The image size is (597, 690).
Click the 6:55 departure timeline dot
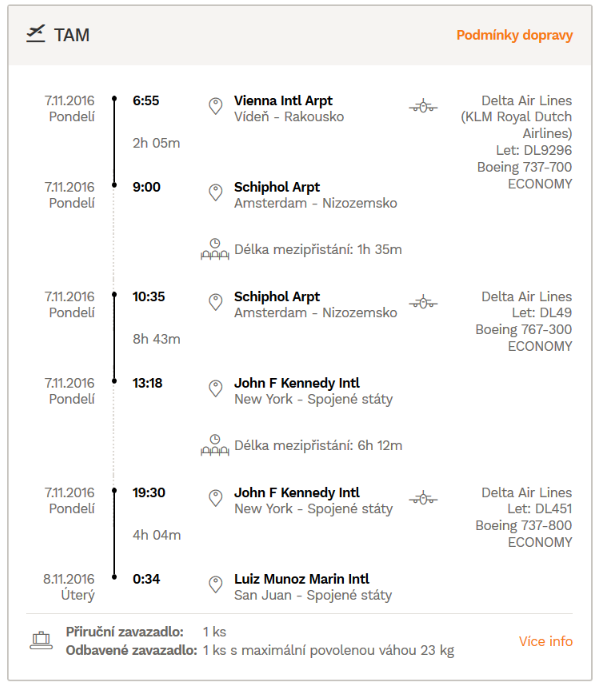pyautogui.click(x=114, y=99)
